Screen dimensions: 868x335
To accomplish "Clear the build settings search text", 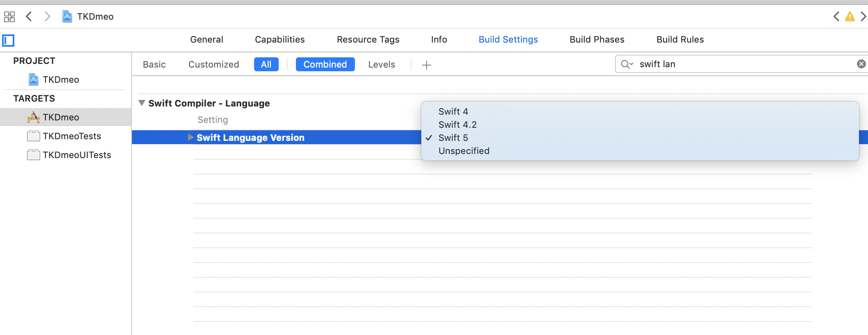I will pyautogui.click(x=861, y=64).
